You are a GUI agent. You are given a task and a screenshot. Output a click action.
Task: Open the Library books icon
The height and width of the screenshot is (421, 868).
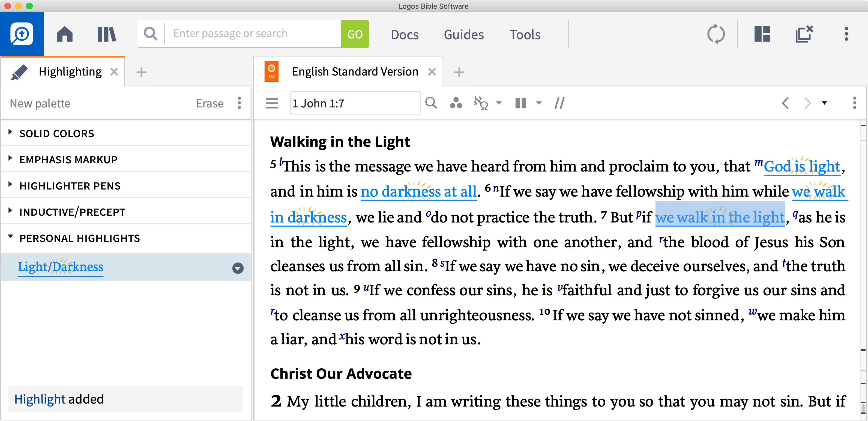(x=106, y=34)
